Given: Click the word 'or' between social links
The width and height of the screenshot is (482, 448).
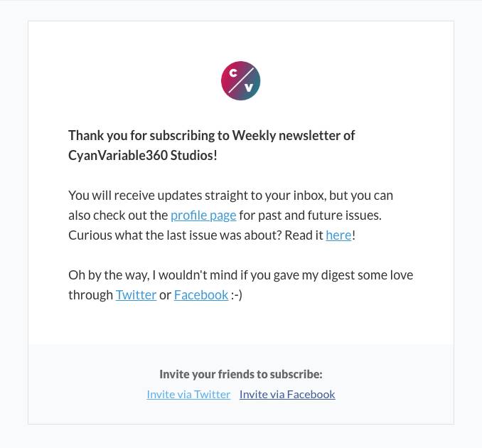Looking at the screenshot, I should [165, 295].
